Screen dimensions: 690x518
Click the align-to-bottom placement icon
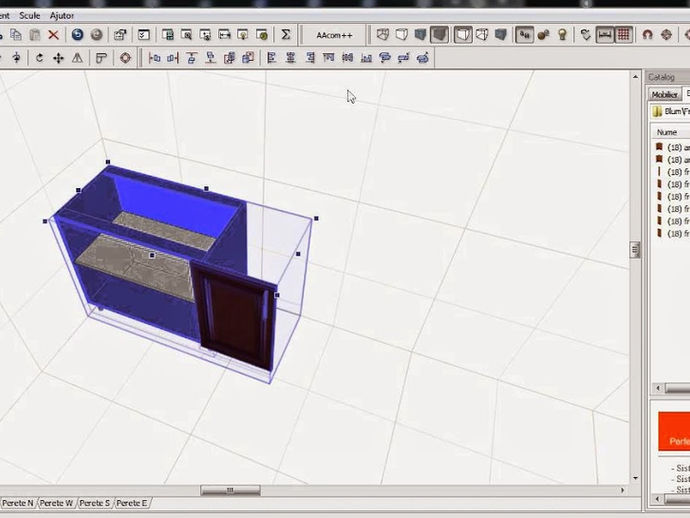click(210, 58)
